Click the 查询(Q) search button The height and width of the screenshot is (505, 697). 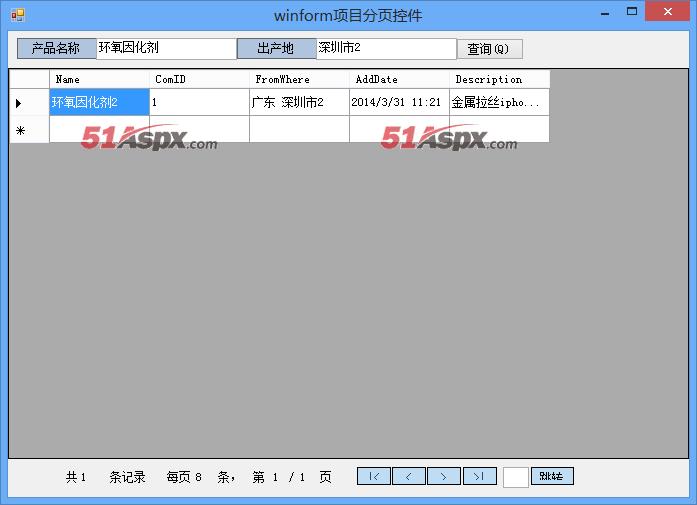tap(489, 49)
